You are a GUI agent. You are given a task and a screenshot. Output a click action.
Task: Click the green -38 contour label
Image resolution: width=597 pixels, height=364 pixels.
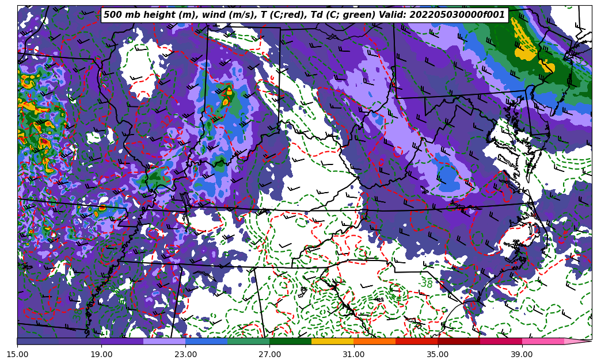coord(426,284)
